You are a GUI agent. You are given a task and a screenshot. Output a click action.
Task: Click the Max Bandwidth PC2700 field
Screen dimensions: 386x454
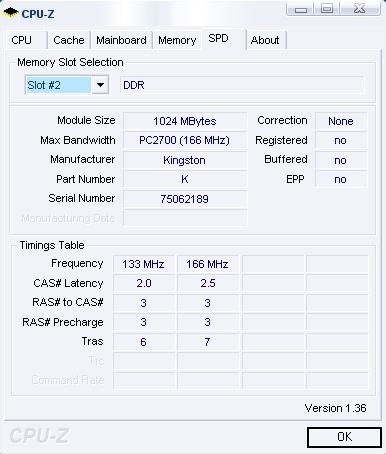185,140
